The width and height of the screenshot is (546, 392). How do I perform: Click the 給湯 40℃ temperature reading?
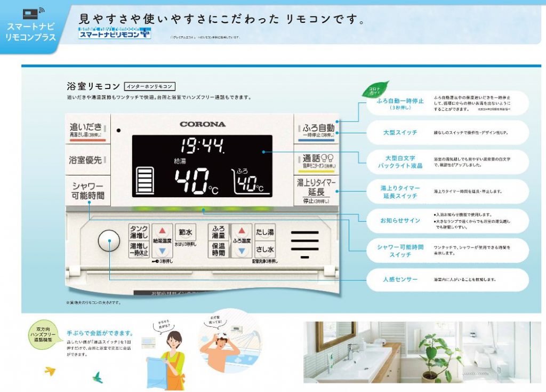196,177
